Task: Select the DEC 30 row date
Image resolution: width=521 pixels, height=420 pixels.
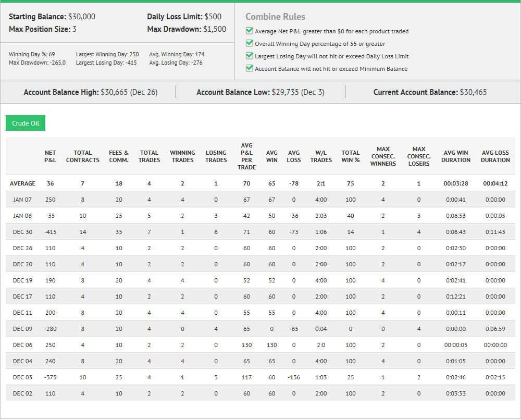Action: 22,232
